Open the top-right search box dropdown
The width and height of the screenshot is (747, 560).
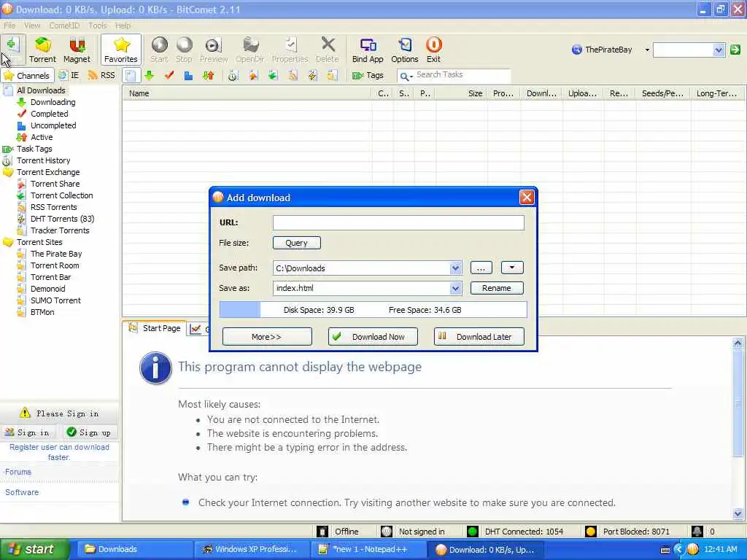(719, 50)
